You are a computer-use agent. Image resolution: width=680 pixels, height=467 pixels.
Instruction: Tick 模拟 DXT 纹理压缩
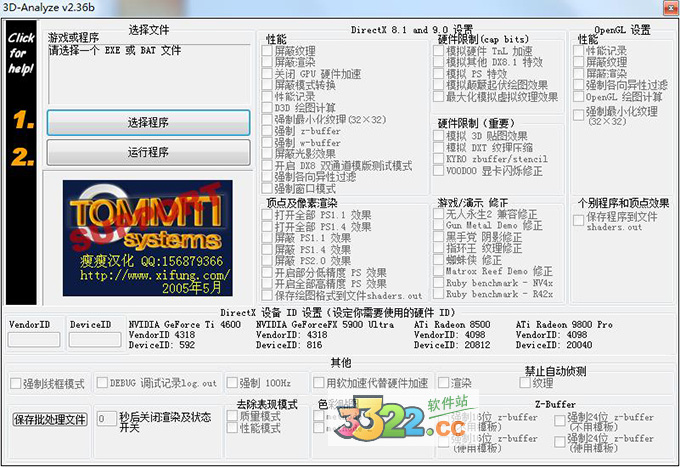point(438,148)
